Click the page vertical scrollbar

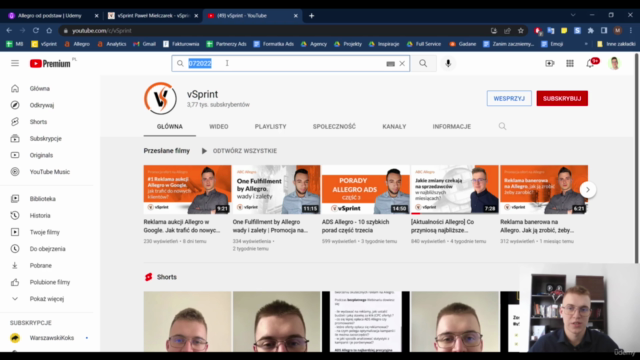pos(637,159)
